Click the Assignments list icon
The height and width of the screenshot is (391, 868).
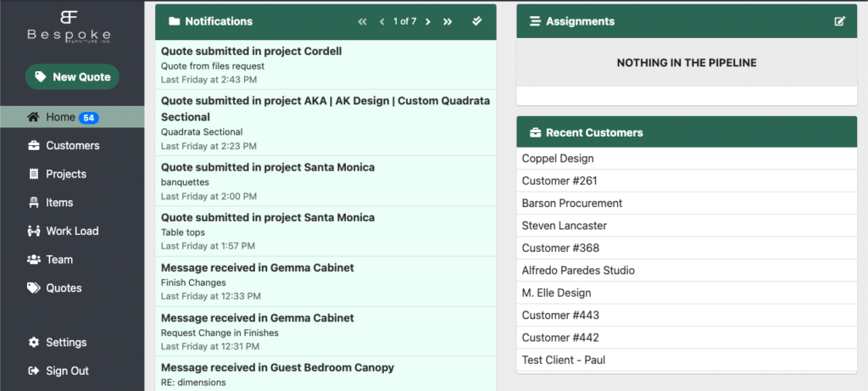pyautogui.click(x=535, y=21)
